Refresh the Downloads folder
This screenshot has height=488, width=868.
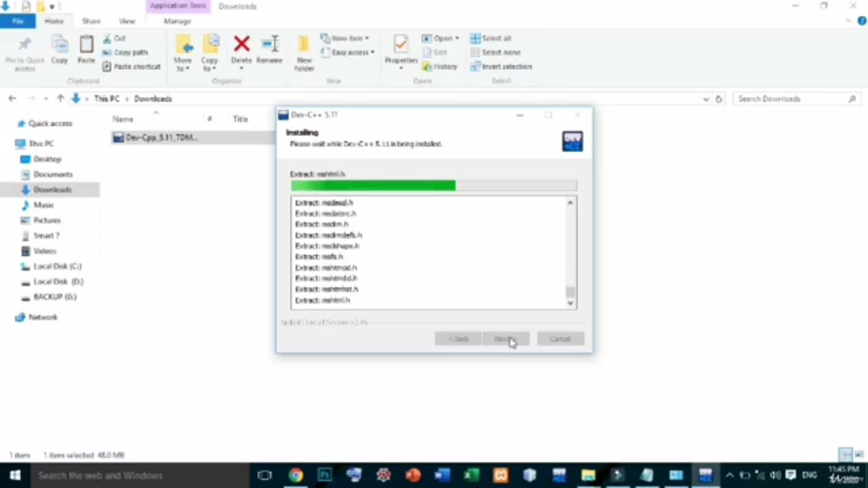(719, 99)
